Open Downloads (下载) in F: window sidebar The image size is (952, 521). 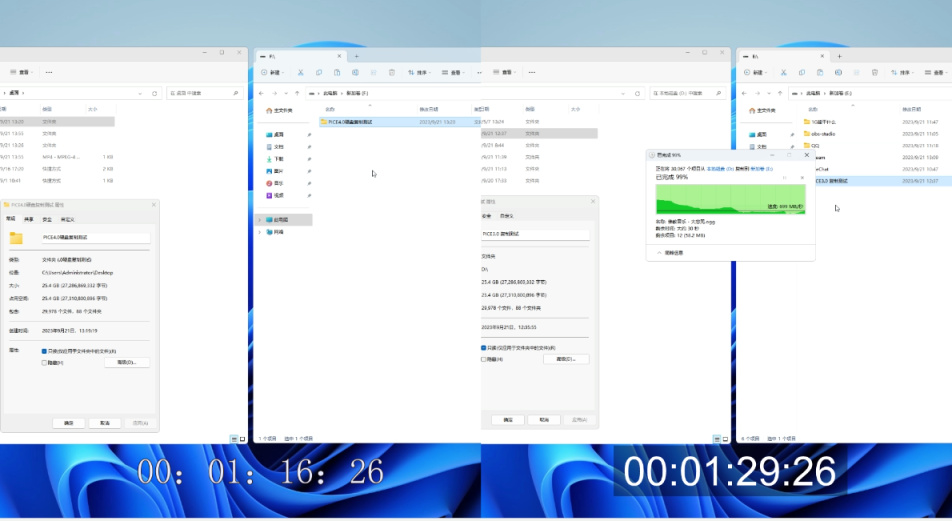click(x=275, y=159)
